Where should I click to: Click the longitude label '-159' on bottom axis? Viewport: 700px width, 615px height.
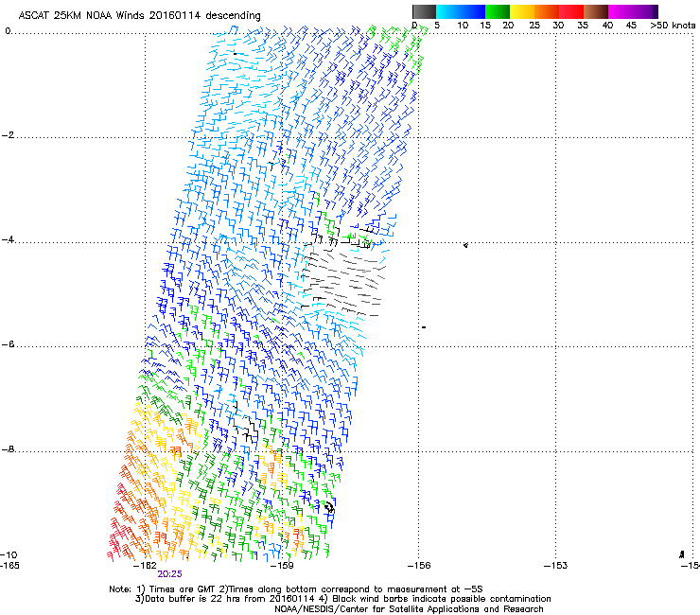(282, 566)
